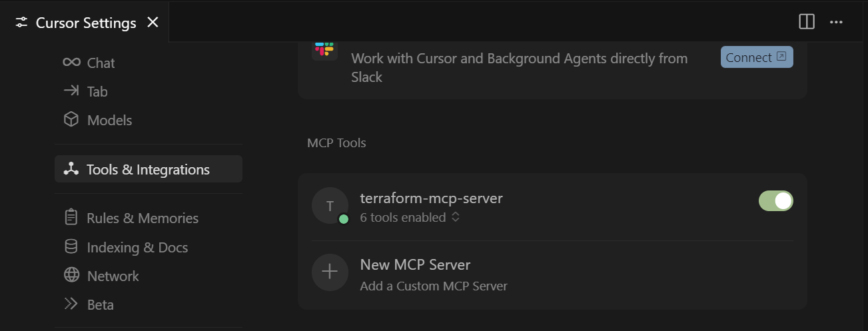This screenshot has width=868, height=331.
Task: Click the Tab arrow icon in sidebar
Action: point(71,91)
